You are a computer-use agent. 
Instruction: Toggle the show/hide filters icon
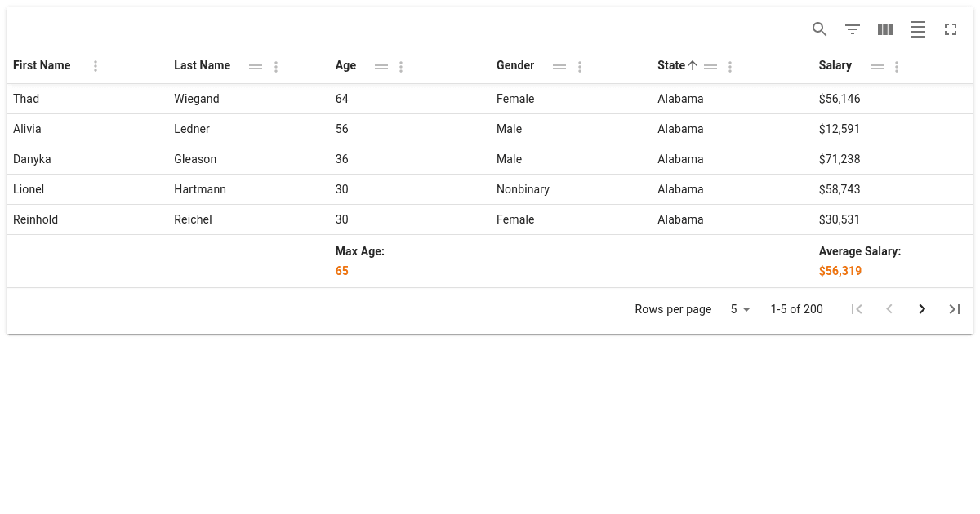(853, 29)
